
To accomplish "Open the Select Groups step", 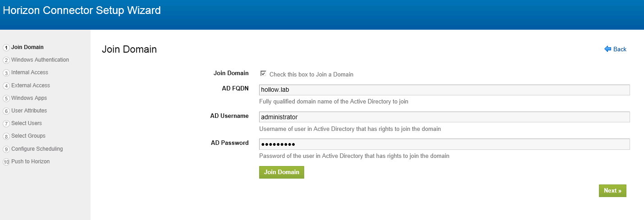I will click(28, 136).
